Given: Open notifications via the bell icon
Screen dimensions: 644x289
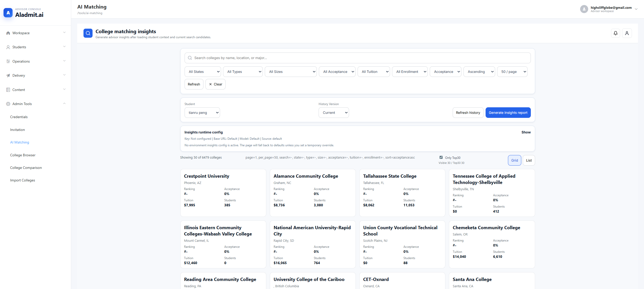Looking at the screenshot, I should tap(615, 33).
